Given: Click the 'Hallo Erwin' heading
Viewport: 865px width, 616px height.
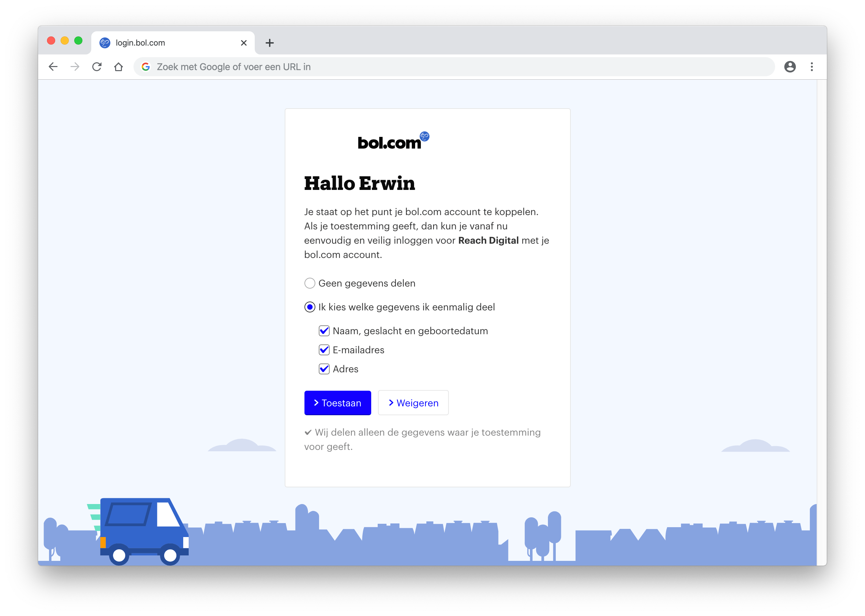Looking at the screenshot, I should click(x=359, y=183).
